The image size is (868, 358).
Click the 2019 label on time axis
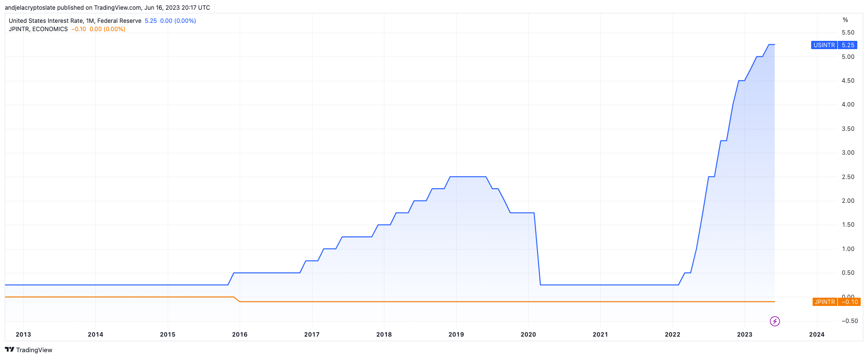point(456,335)
